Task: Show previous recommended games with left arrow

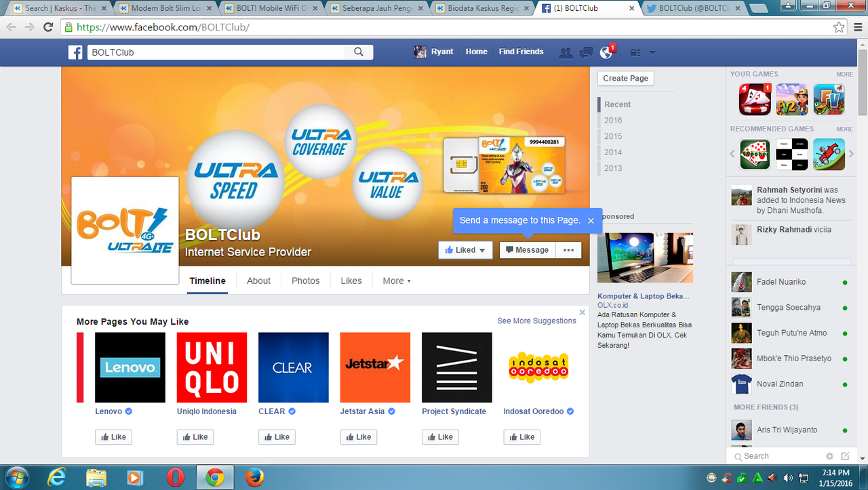Action: click(x=732, y=155)
